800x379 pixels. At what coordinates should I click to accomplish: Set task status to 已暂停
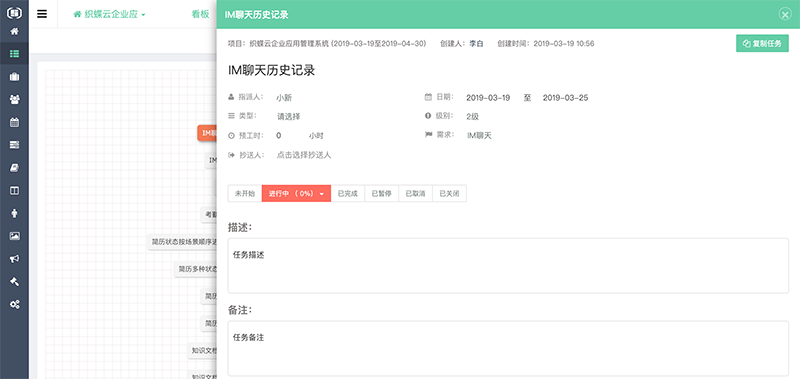pyautogui.click(x=382, y=194)
